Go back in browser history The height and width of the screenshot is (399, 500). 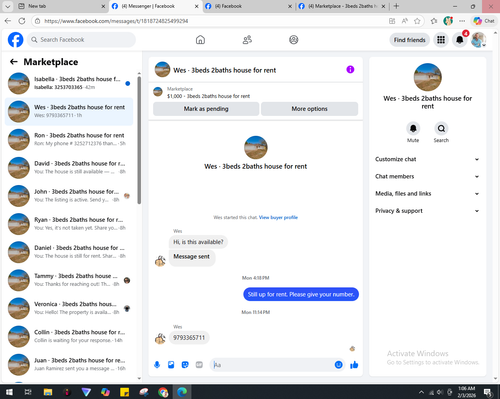8,21
